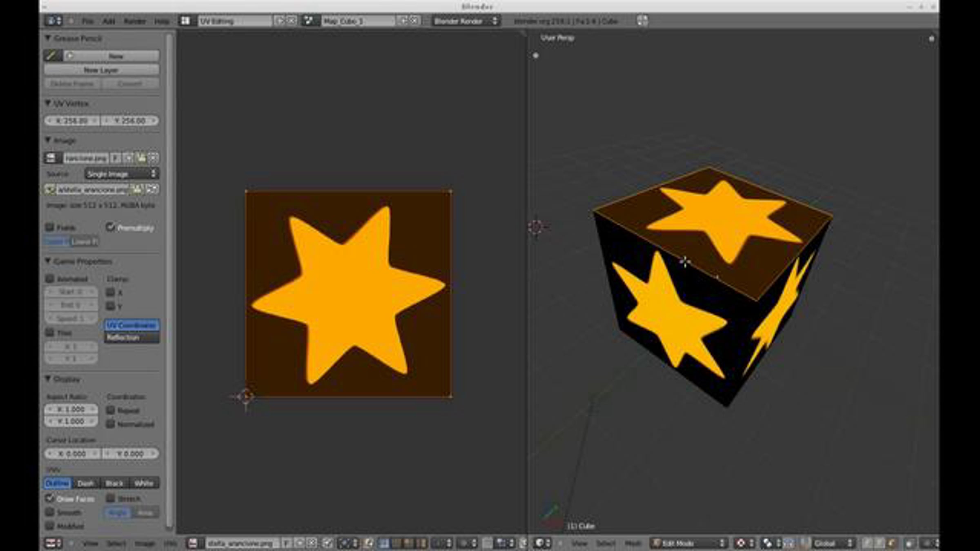Image resolution: width=980 pixels, height=551 pixels.
Task: Click the Edit Mode selector
Action: [688, 543]
